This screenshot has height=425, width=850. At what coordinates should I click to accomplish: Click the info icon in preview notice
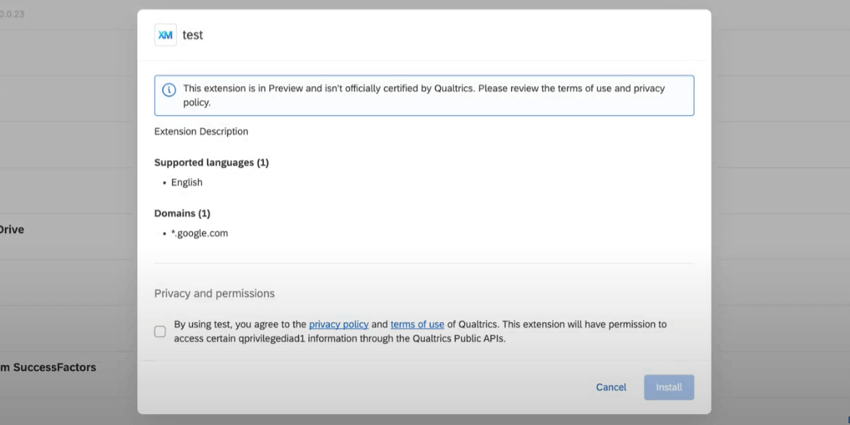168,90
